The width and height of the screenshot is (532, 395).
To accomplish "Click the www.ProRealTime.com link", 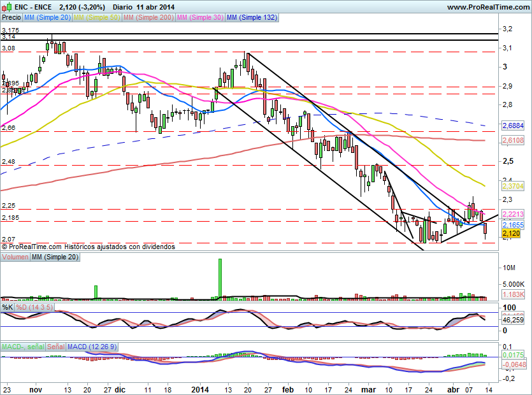I will (487, 7).
